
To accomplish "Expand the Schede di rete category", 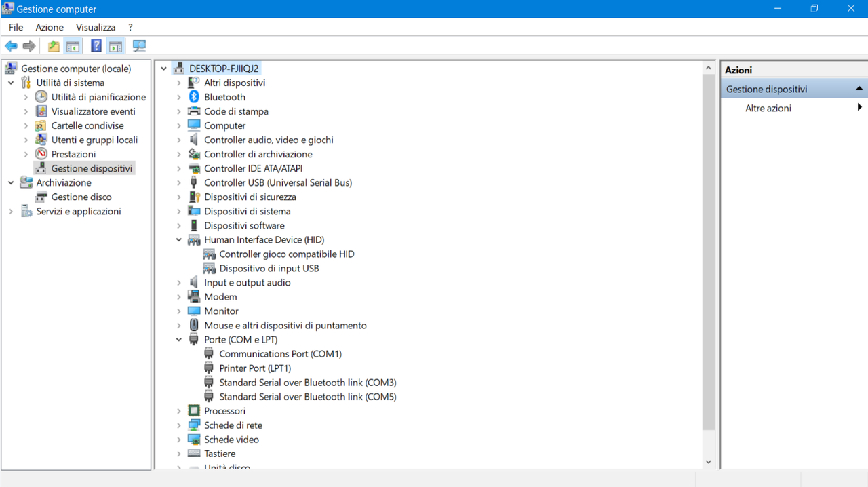I will (x=179, y=425).
